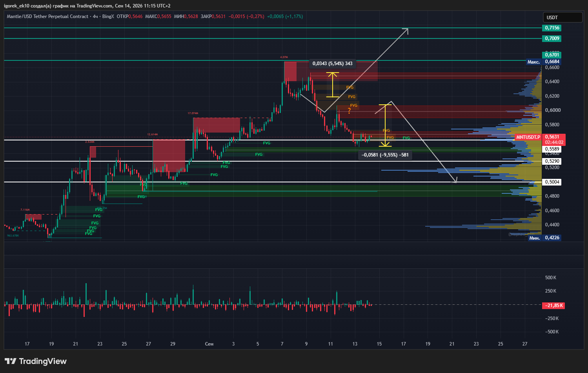Click the 7.116M volume label

click(x=25, y=210)
